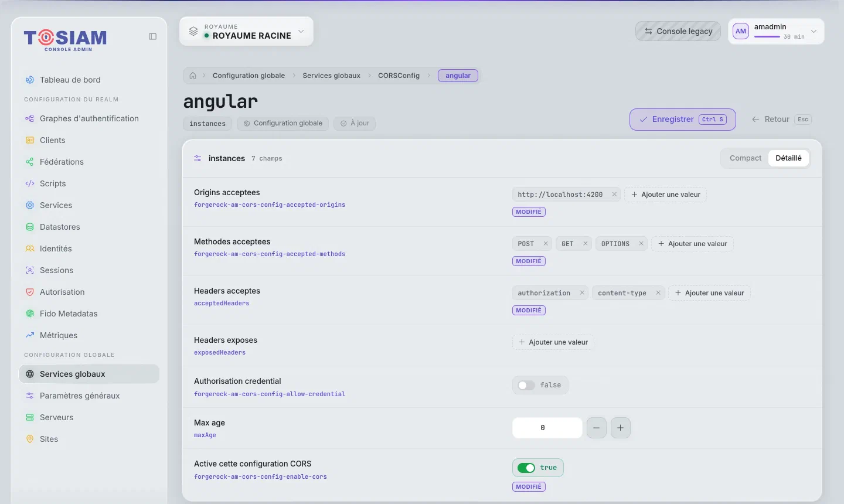Screen dimensions: 844x504
Task: Decrease Max age with minus button
Action: coord(596,428)
